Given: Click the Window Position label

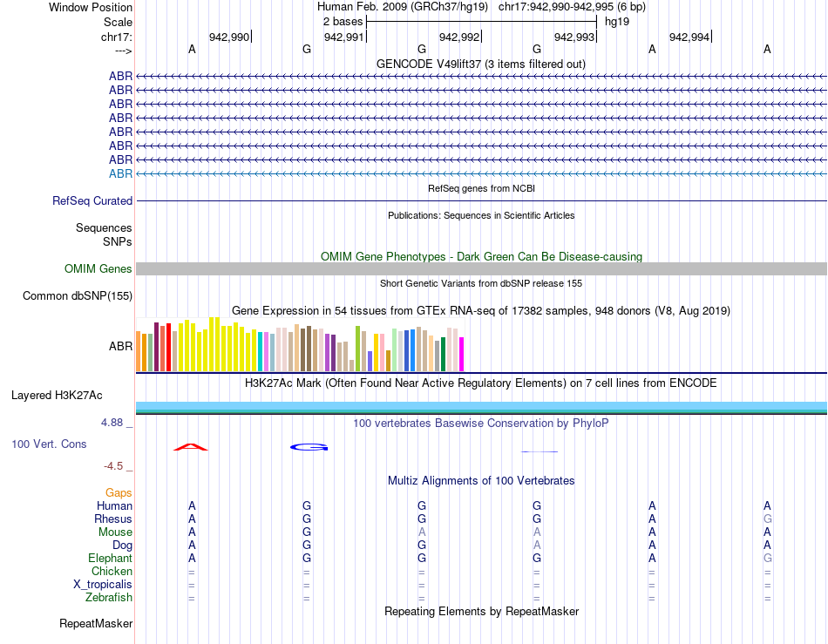Looking at the screenshot, I should click(91, 7).
